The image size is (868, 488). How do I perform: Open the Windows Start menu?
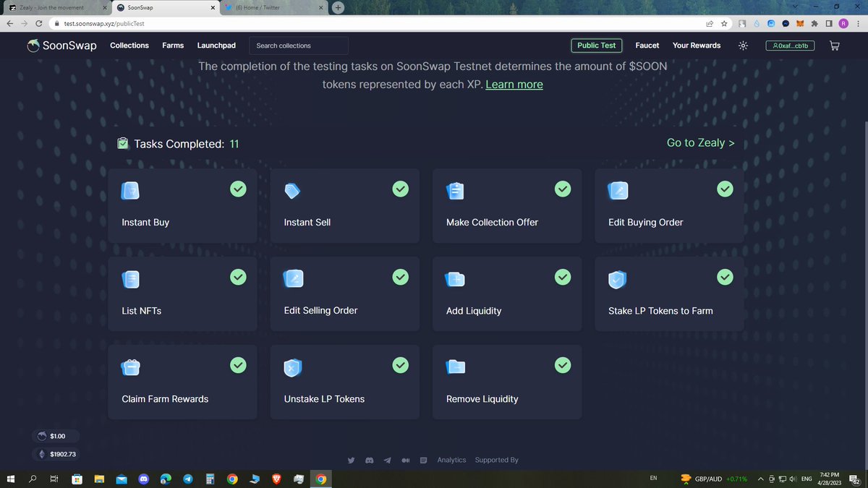[12, 479]
